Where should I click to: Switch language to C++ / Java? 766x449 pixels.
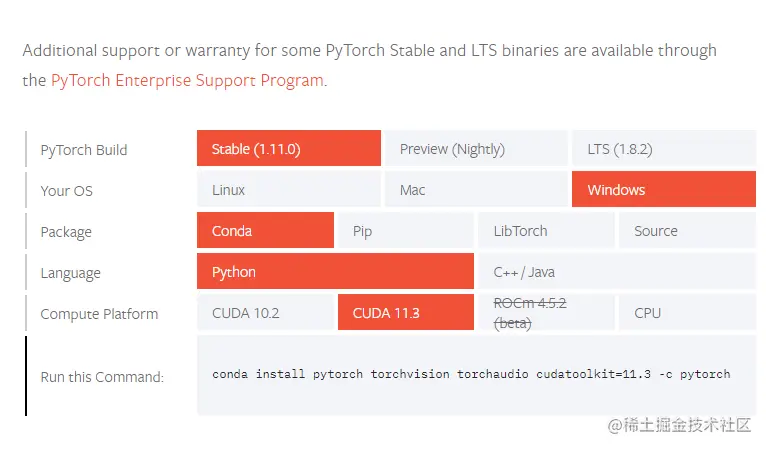[x=617, y=271]
